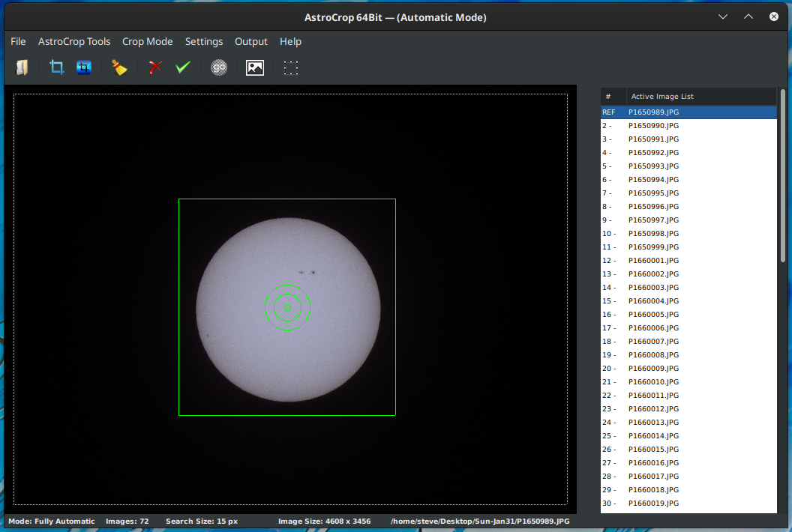Select reference image P1650989.JPG in list
Image resolution: width=792 pixels, height=532 pixels.
click(653, 112)
